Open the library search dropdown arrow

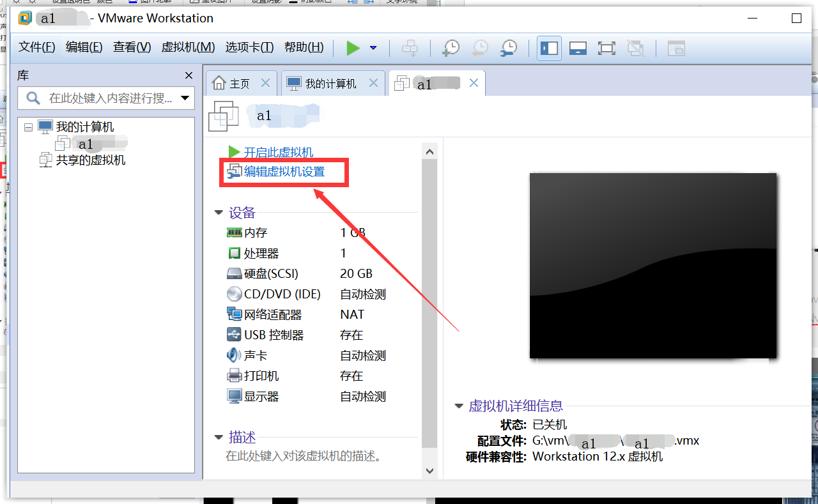pyautogui.click(x=185, y=98)
